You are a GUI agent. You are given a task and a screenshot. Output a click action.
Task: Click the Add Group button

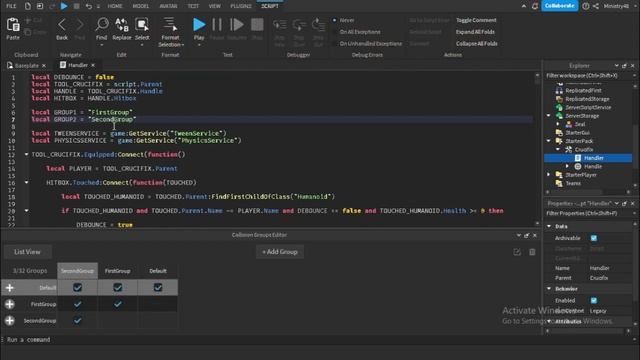(280, 252)
